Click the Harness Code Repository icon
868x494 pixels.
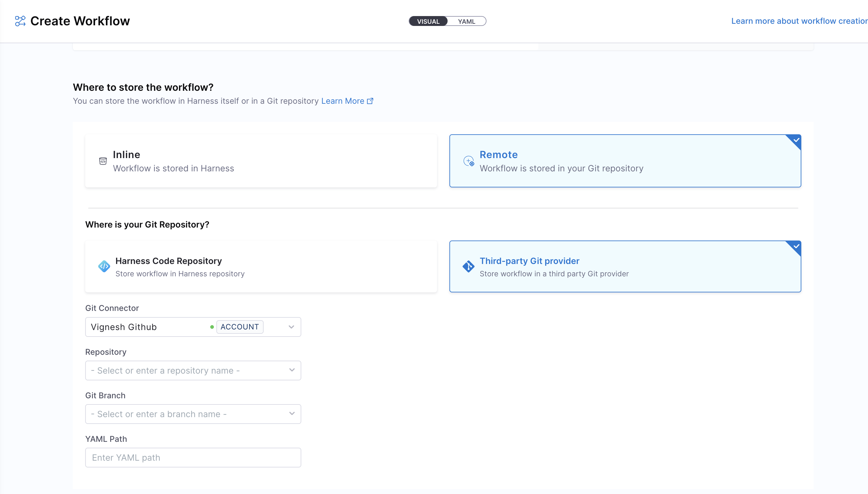tap(104, 266)
